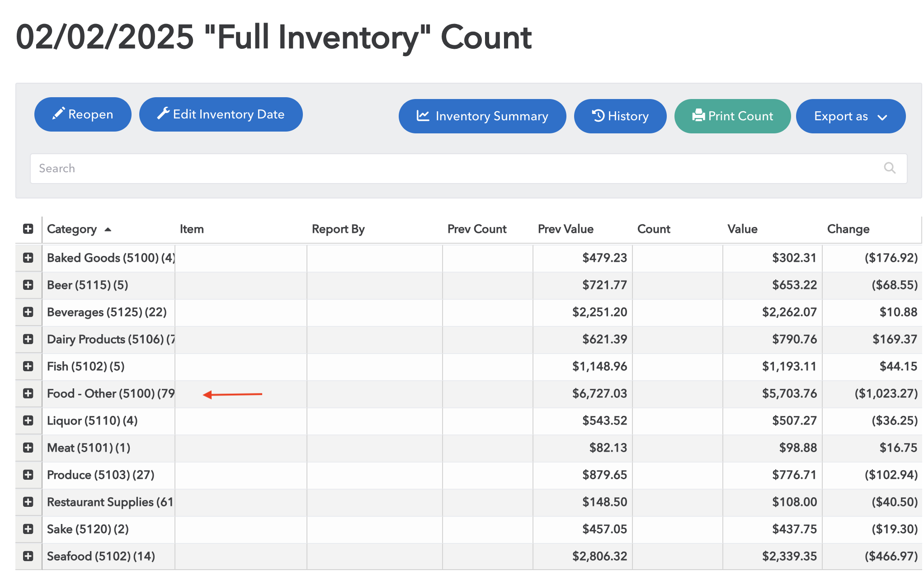Screen dimensions: 924x576
Task: Click the magnifier search icon
Action: 890,168
